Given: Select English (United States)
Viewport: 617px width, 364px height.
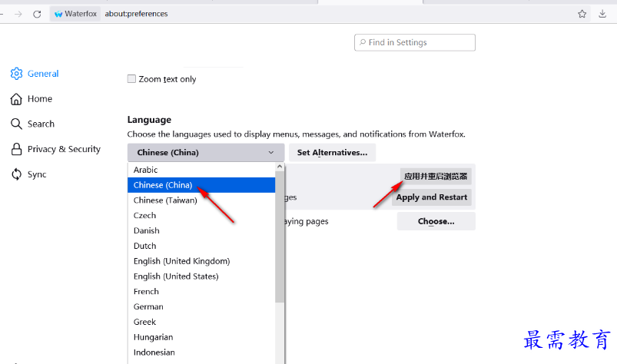Looking at the screenshot, I should pos(201,276).
